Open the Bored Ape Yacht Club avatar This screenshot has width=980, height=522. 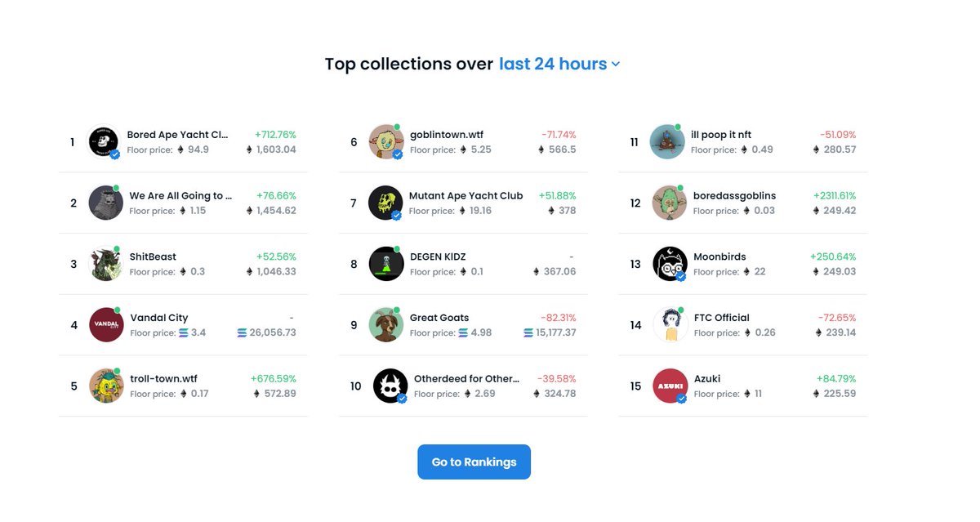[x=104, y=142]
